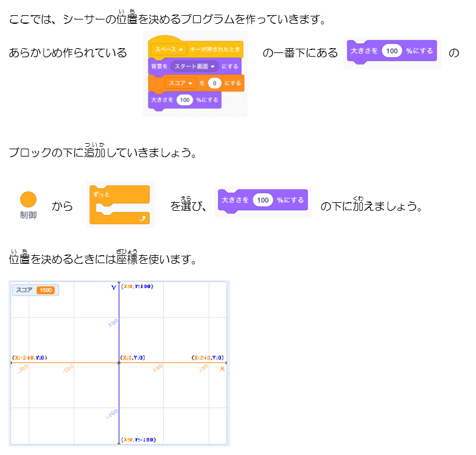Screen dimensions: 476x455
Task: Click the 100 field in the script's bottom block
Action: pyautogui.click(x=184, y=99)
